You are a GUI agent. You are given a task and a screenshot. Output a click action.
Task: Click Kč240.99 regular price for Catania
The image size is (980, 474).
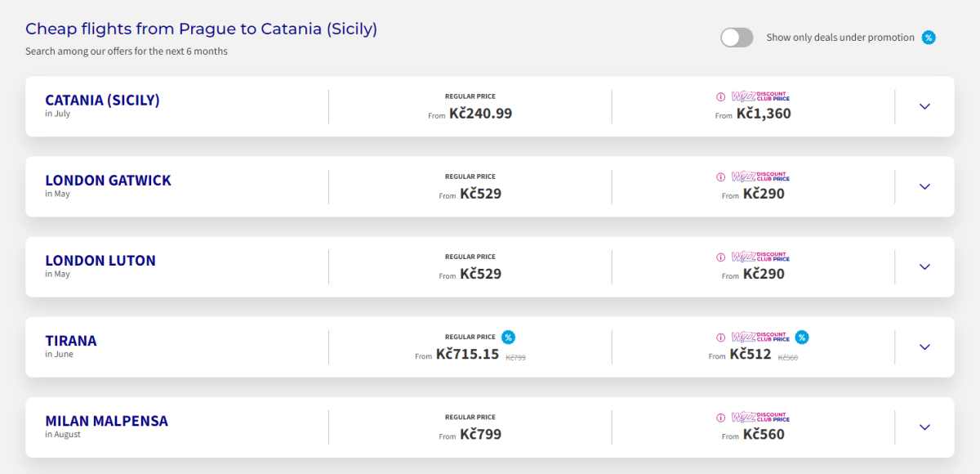coord(480,114)
